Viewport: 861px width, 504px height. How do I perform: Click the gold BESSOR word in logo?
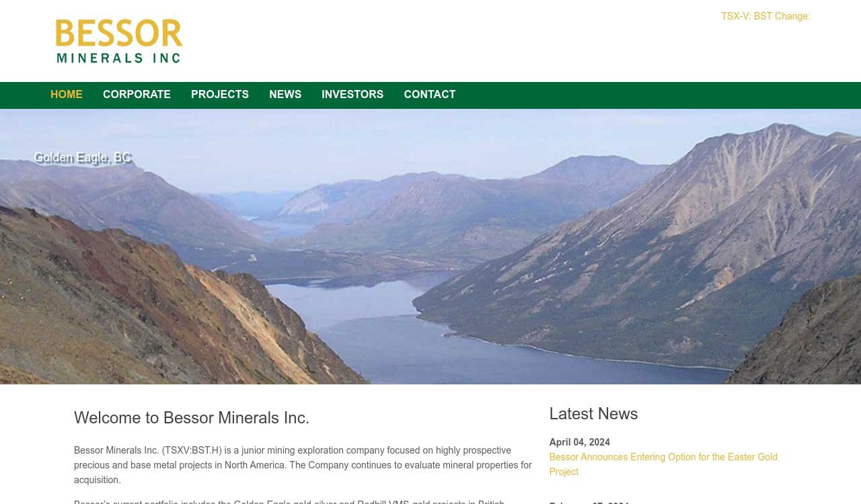coord(119,33)
